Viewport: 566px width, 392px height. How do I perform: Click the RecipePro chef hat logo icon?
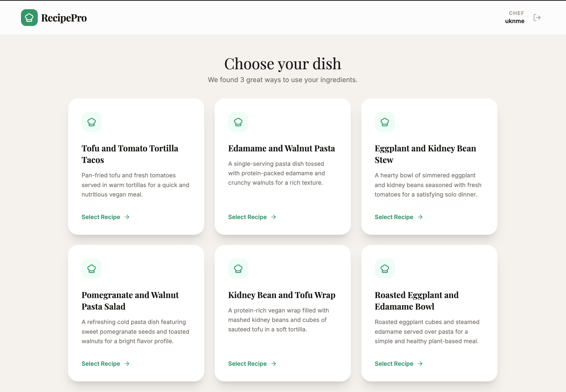pyautogui.click(x=29, y=18)
